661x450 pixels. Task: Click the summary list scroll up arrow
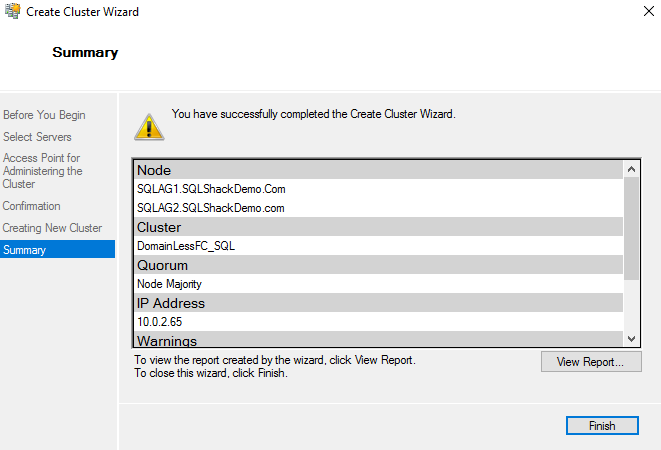click(x=631, y=170)
